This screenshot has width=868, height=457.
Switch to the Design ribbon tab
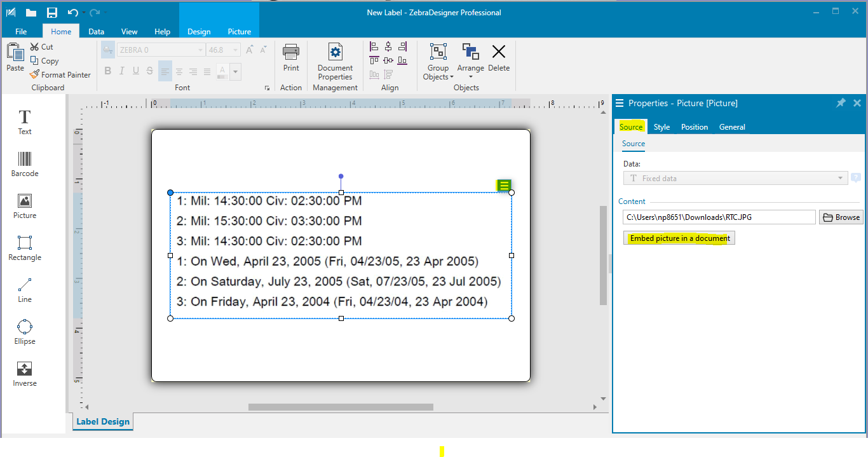[x=199, y=31]
